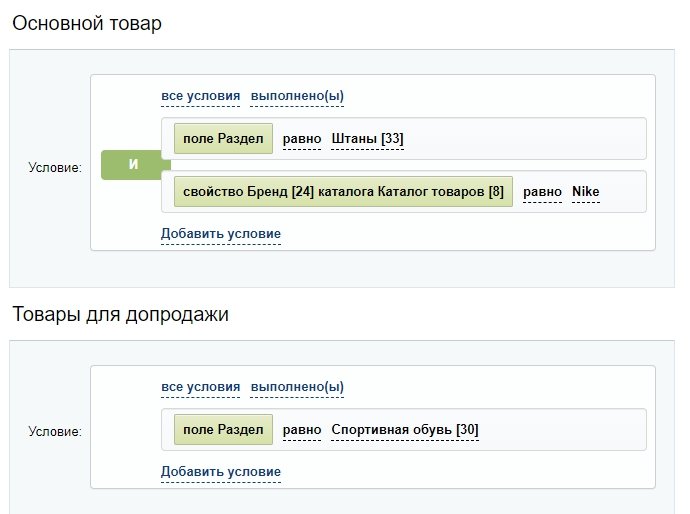Select the Спортивная обувь condition row's empty area
690x514 pixels.
click(561, 430)
